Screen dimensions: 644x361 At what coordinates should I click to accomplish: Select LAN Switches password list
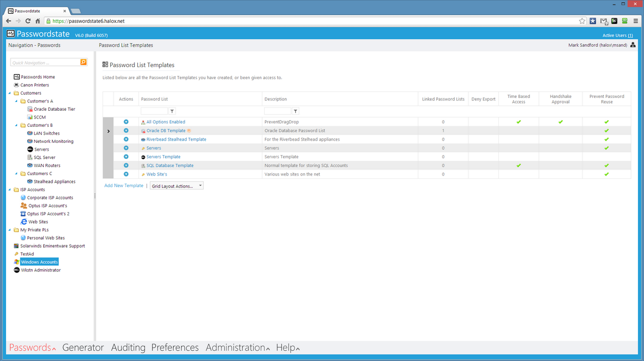[x=47, y=133]
